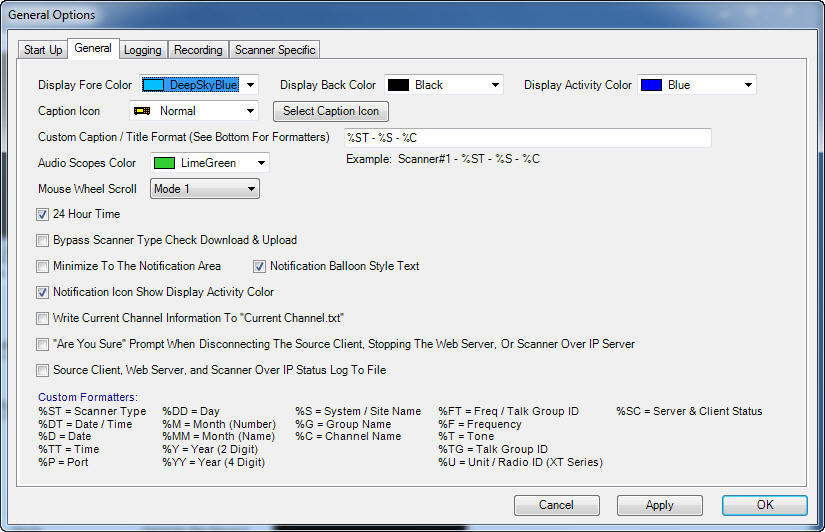825x532 pixels.
Task: Click the General Options window title bar
Action: tap(412, 15)
